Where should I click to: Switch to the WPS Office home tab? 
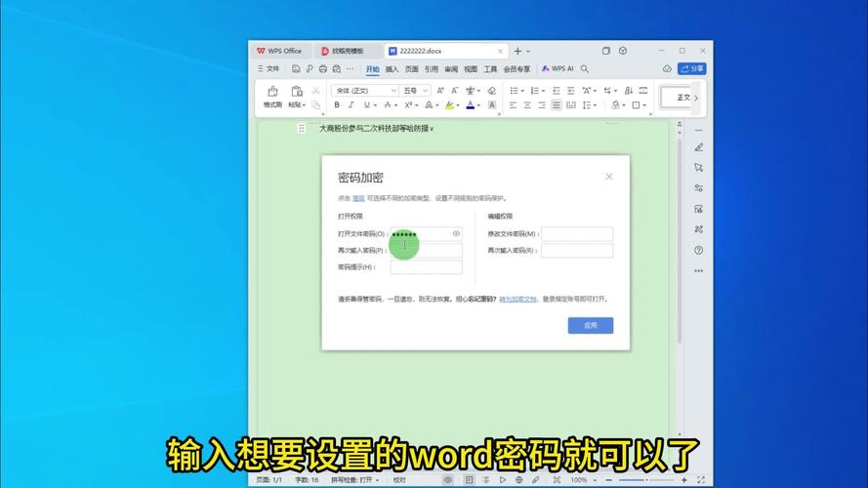[x=279, y=51]
